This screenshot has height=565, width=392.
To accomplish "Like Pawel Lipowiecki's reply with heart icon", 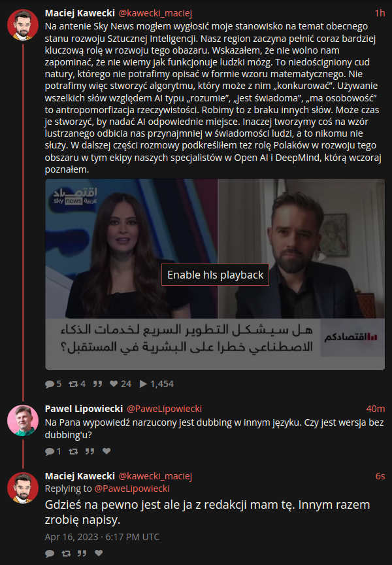I will pyautogui.click(x=106, y=451).
